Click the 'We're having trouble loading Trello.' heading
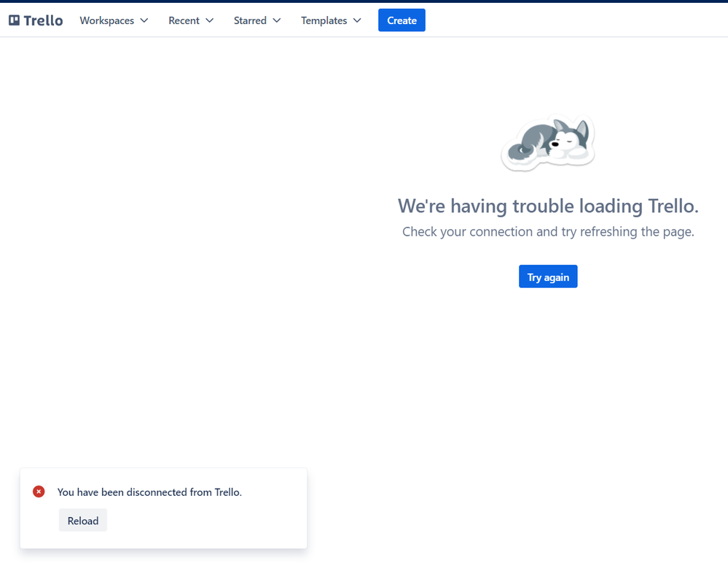Image resolution: width=728 pixels, height=563 pixels. coord(548,206)
